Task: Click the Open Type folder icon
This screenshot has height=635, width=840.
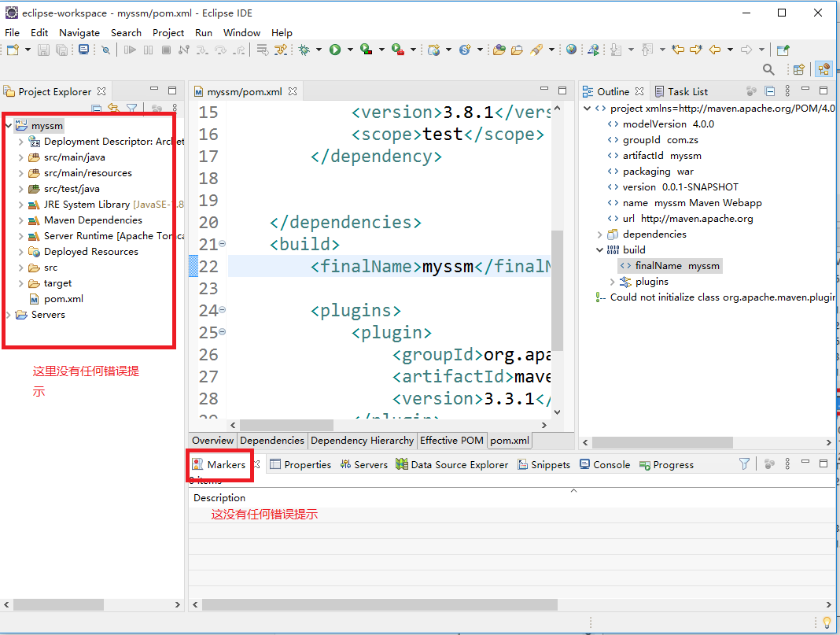Action: pos(499,50)
